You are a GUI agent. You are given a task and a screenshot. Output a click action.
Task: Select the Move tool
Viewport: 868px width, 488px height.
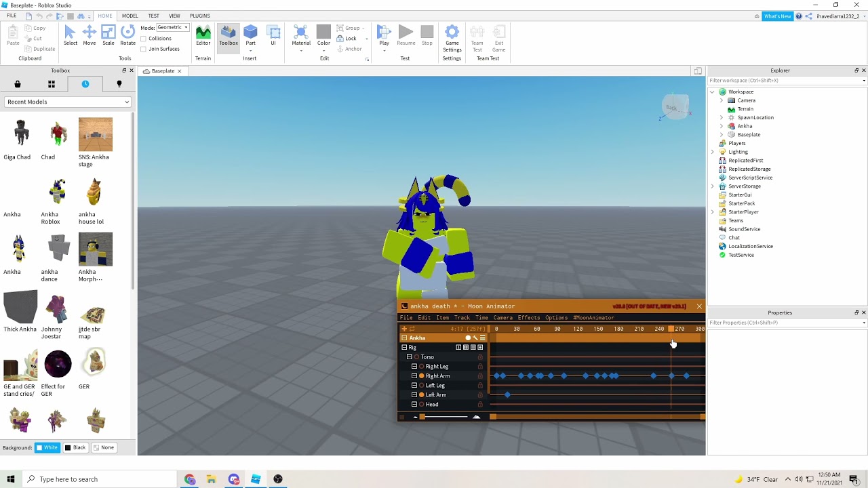pos(89,35)
